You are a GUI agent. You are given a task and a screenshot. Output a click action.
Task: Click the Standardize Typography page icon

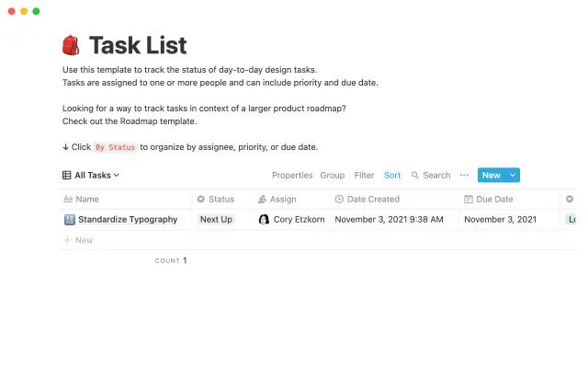[x=70, y=220]
